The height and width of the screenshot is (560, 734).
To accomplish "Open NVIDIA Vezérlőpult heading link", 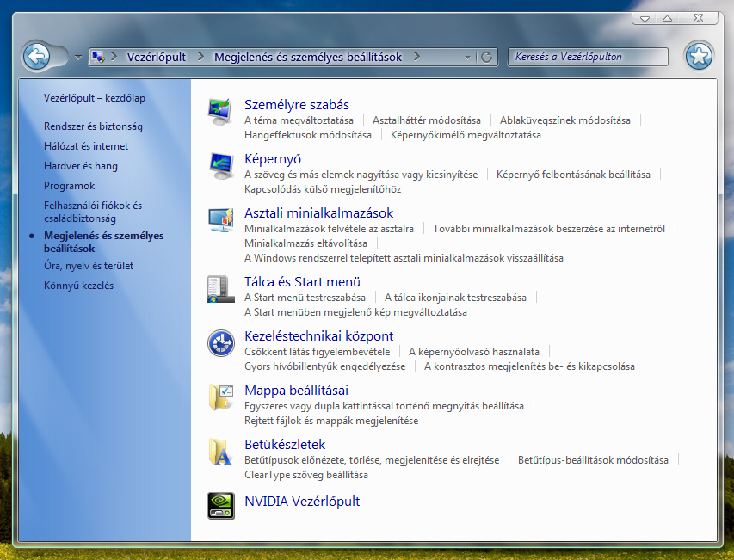I will pyautogui.click(x=302, y=501).
